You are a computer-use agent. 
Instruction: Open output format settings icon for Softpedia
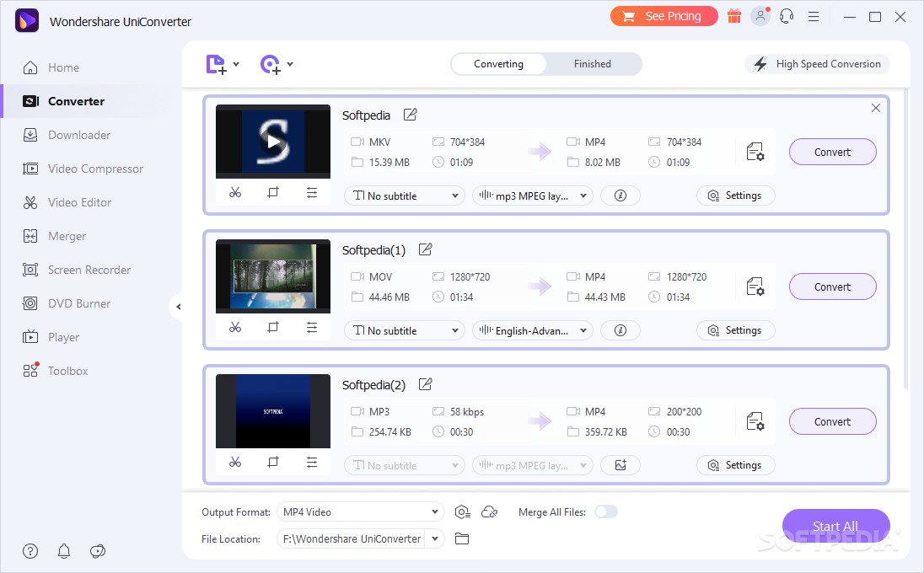pyautogui.click(x=755, y=152)
